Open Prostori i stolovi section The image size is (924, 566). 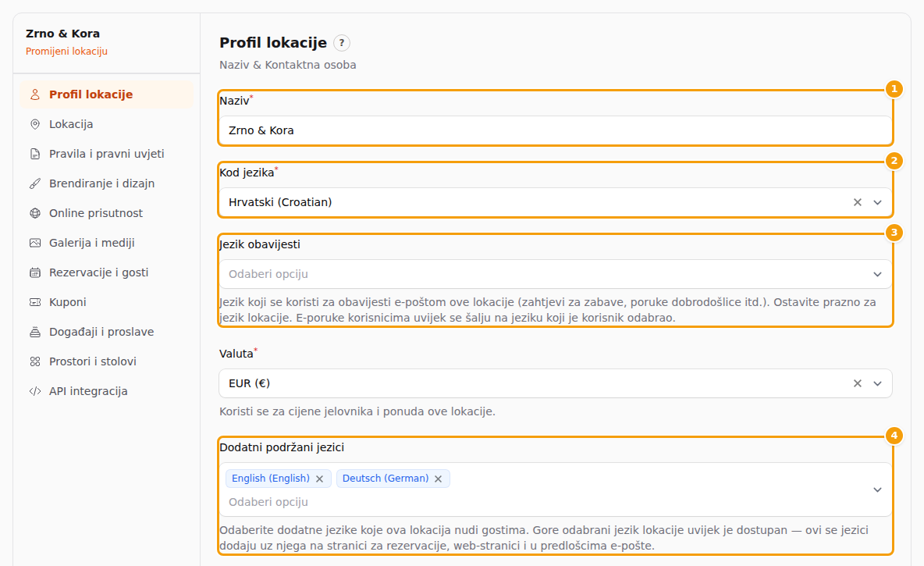click(x=107, y=361)
